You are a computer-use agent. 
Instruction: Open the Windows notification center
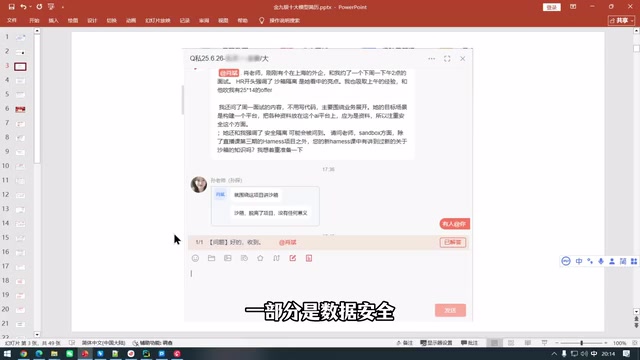click(627, 354)
